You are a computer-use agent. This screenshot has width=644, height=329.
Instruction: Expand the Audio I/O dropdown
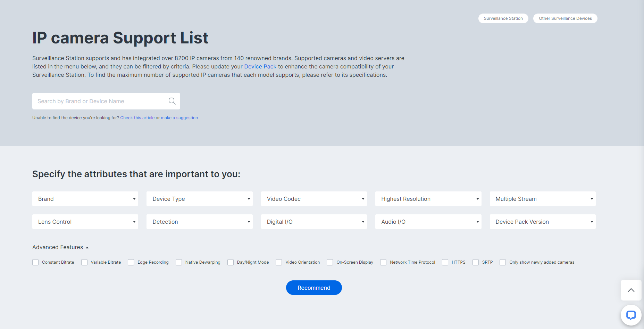428,222
